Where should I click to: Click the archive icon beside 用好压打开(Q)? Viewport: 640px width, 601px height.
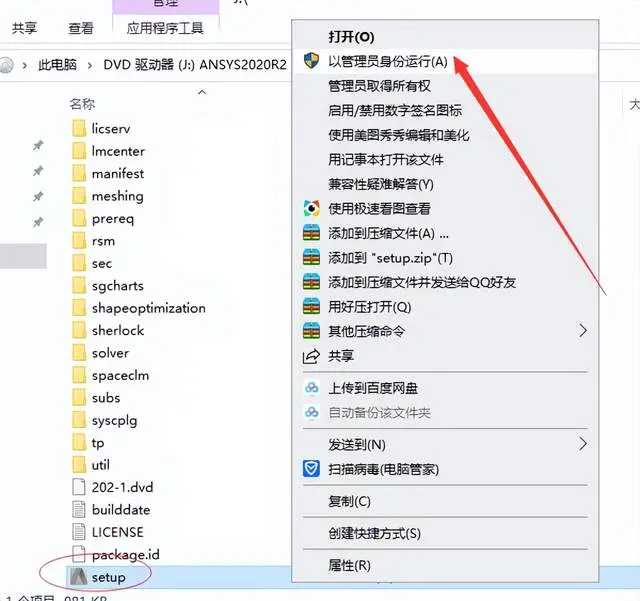(x=311, y=307)
